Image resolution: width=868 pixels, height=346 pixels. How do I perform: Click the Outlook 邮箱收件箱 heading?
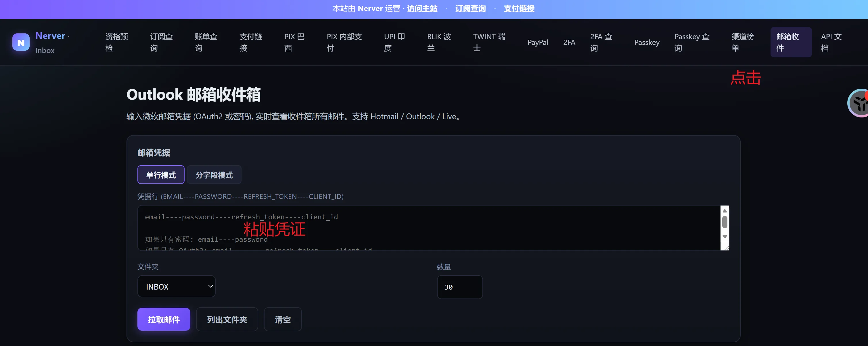[193, 94]
